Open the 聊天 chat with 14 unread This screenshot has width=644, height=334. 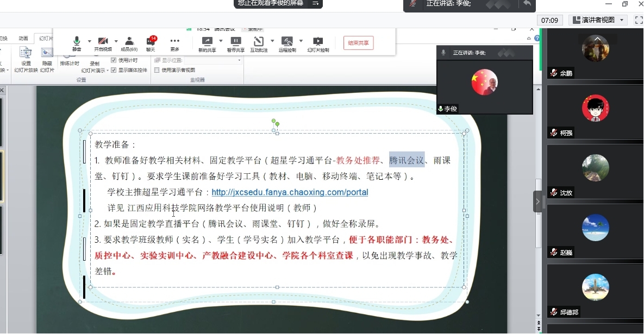[151, 41]
